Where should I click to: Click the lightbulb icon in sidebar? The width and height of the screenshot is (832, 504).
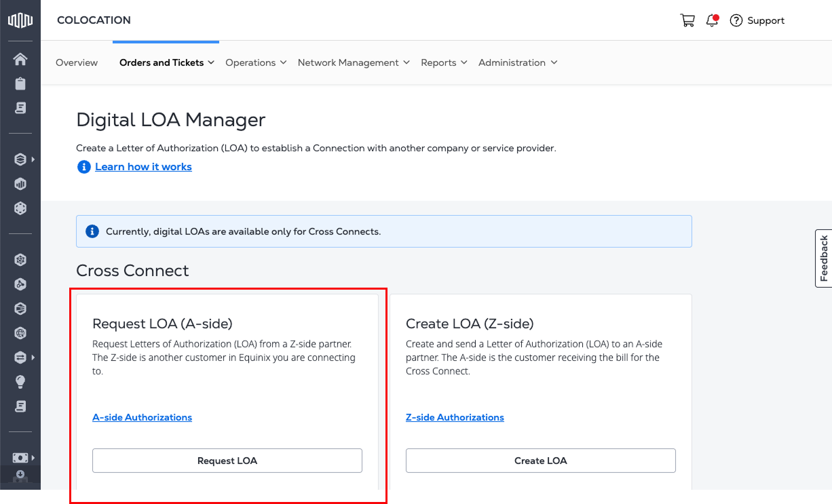(x=20, y=382)
